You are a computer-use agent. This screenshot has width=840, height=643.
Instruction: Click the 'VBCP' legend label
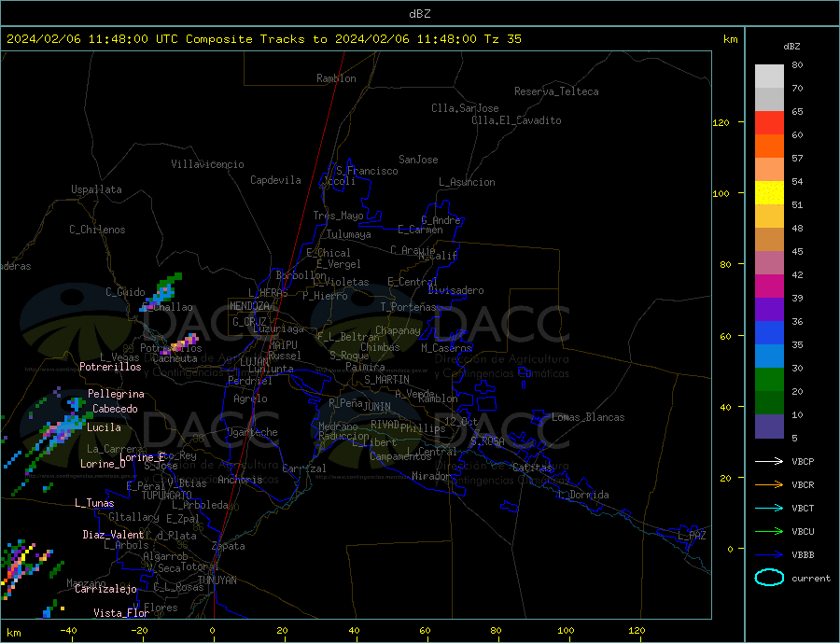coord(803,461)
